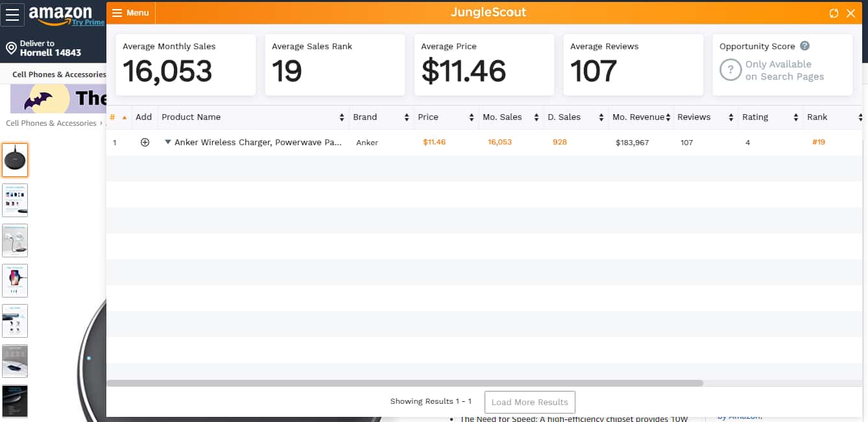
Task: Open the Amazon hamburger menu
Action: click(x=12, y=14)
